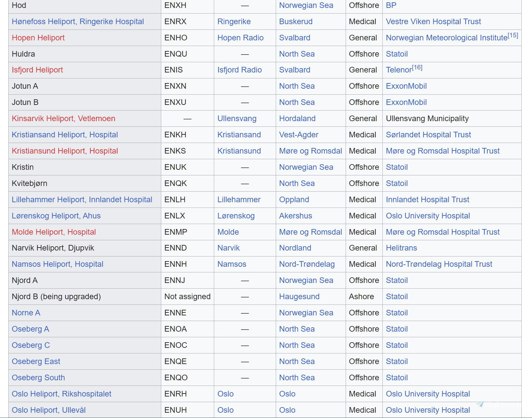Screen dimensions: 532x418
Task: Click the Ullensvang location link
Action: point(237,118)
